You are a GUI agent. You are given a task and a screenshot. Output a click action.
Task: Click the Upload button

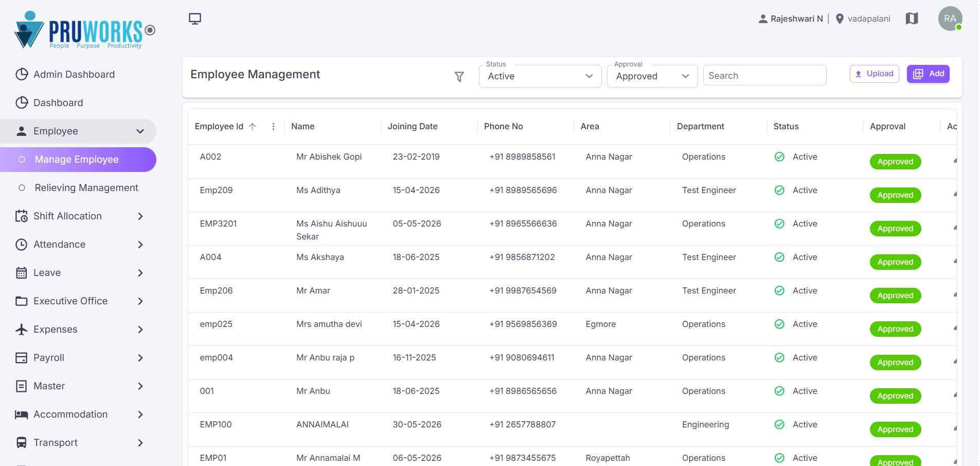pyautogui.click(x=875, y=74)
